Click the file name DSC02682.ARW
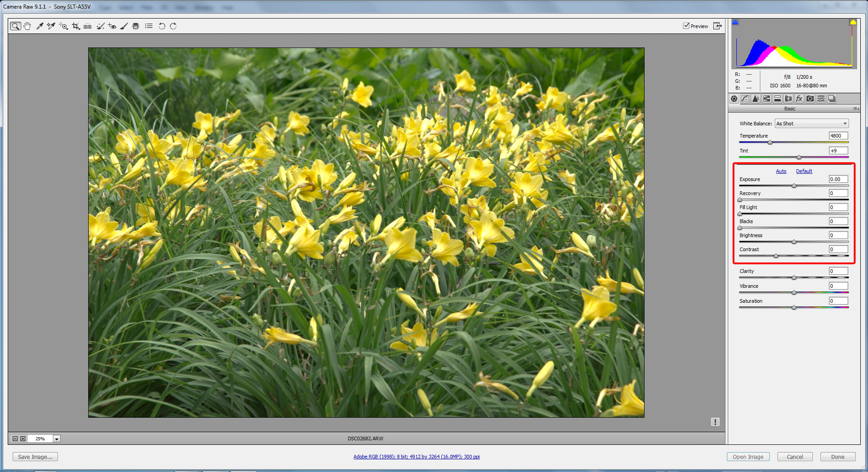The width and height of the screenshot is (868, 472). (365, 439)
